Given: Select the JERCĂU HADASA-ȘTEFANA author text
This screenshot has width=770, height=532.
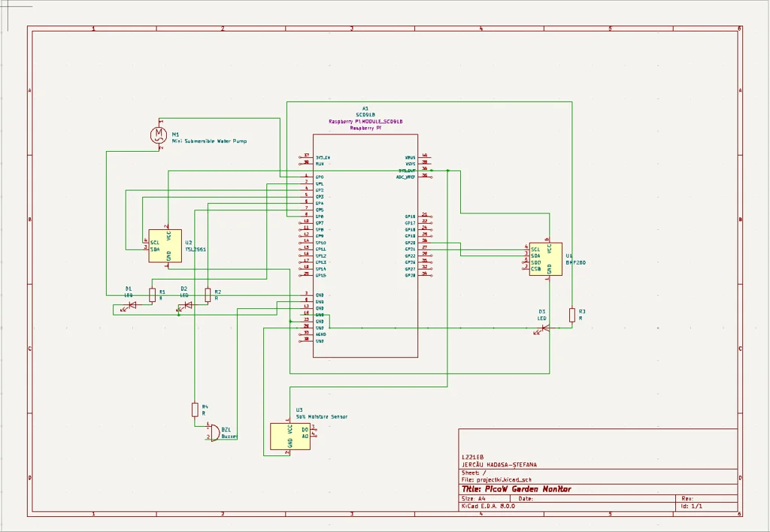Looking at the screenshot, I should pos(499,464).
